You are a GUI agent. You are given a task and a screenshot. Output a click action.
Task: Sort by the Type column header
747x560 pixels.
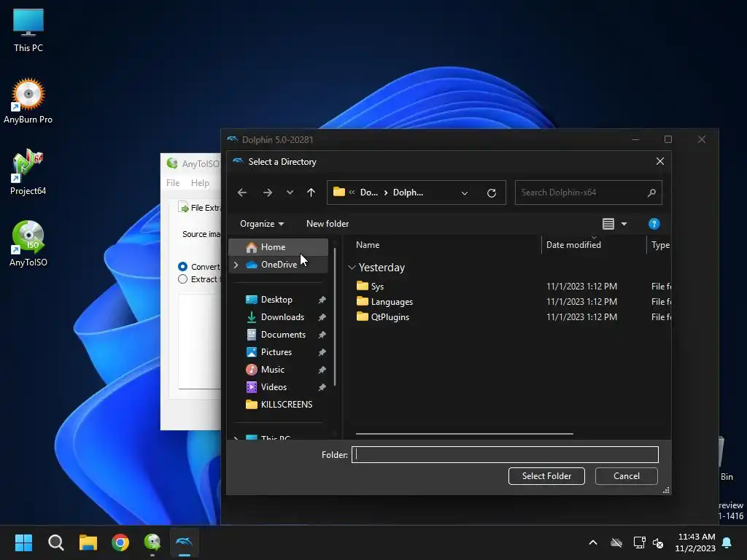pyautogui.click(x=660, y=245)
